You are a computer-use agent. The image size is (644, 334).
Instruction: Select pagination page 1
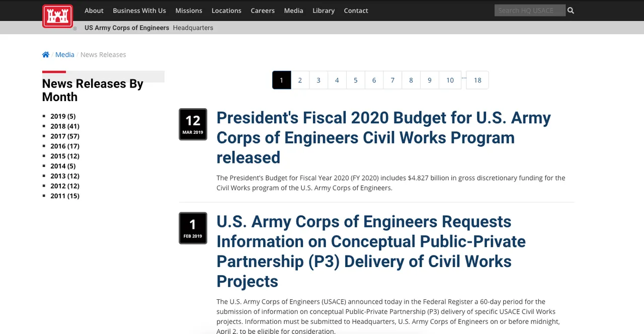click(282, 80)
